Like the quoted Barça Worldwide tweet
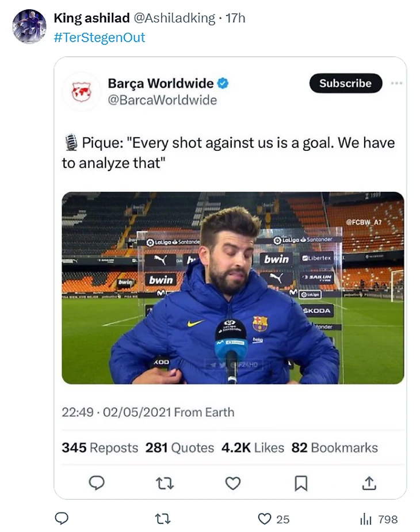 point(232,482)
